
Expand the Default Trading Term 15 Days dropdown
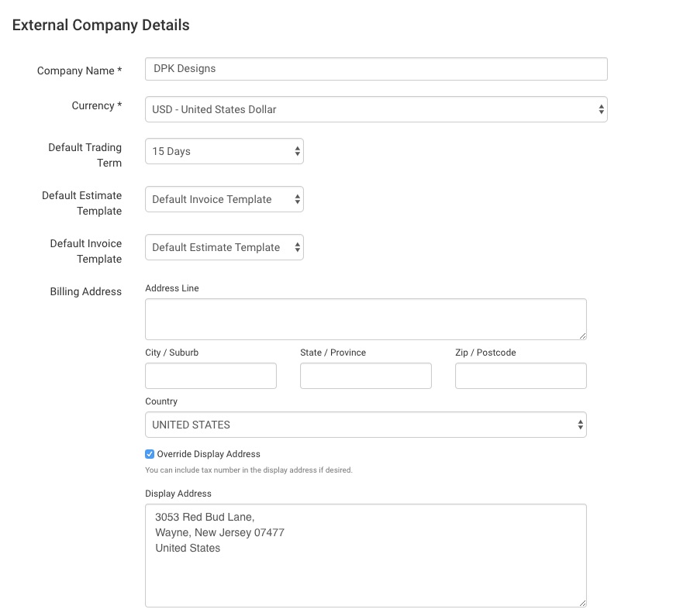(x=224, y=151)
